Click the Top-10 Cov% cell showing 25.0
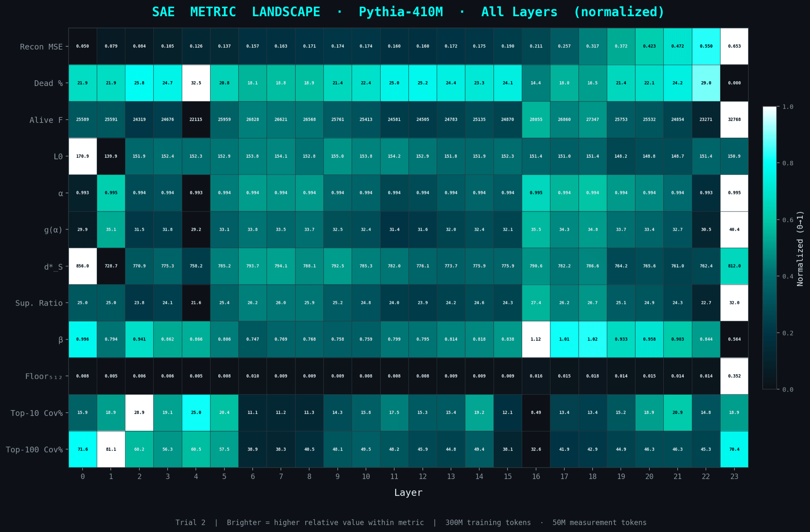The width and height of the screenshot is (810, 532). point(196,413)
